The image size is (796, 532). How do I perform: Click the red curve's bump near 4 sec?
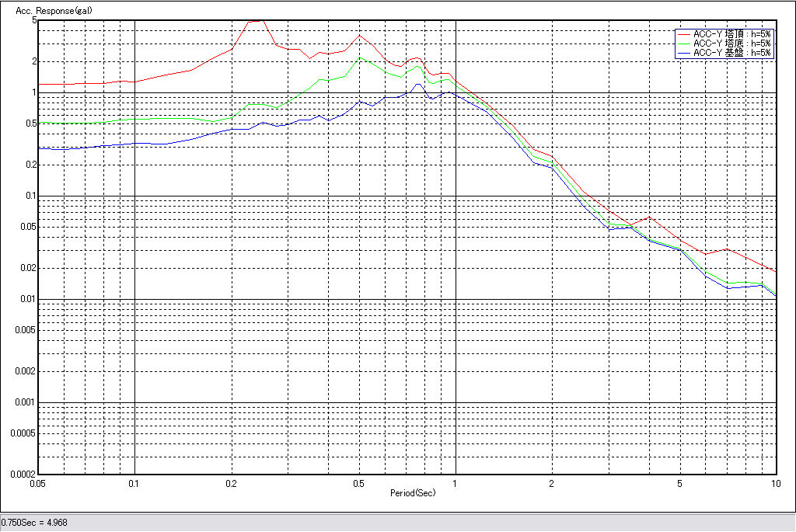648,217
